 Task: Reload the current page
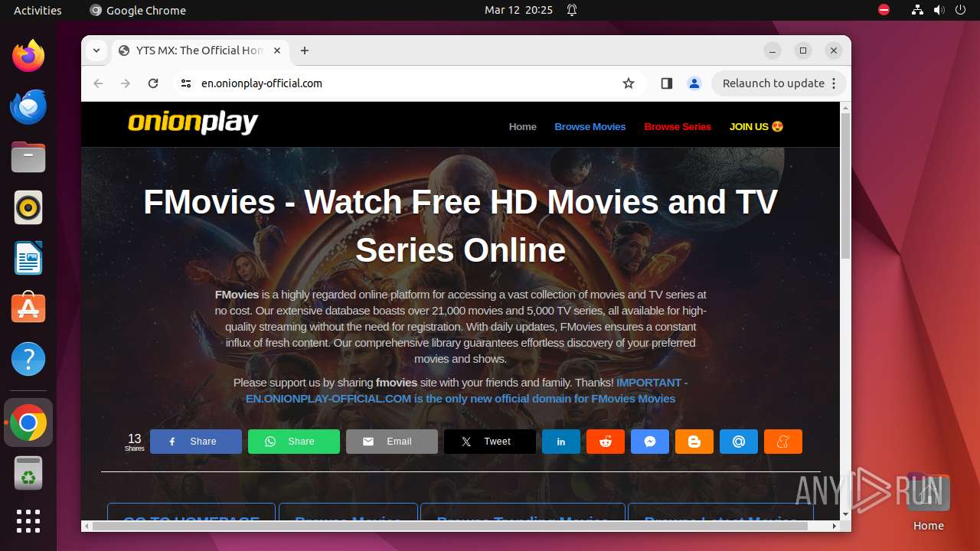tap(153, 83)
